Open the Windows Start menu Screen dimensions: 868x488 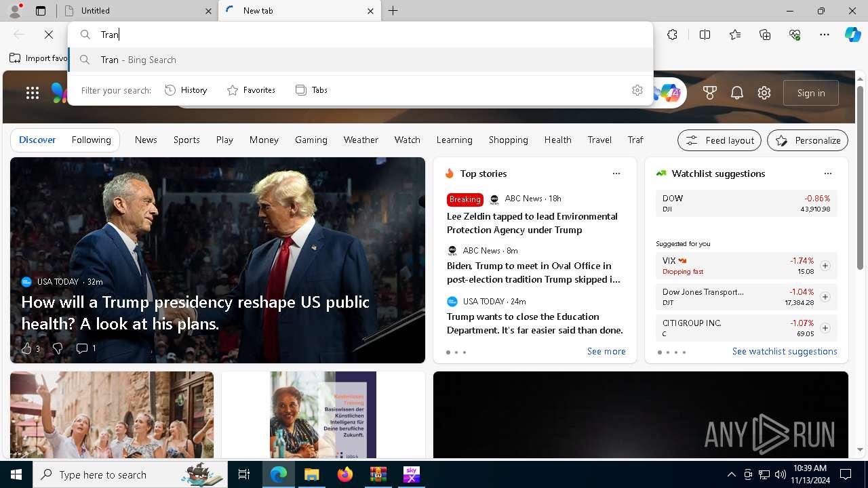click(x=16, y=474)
